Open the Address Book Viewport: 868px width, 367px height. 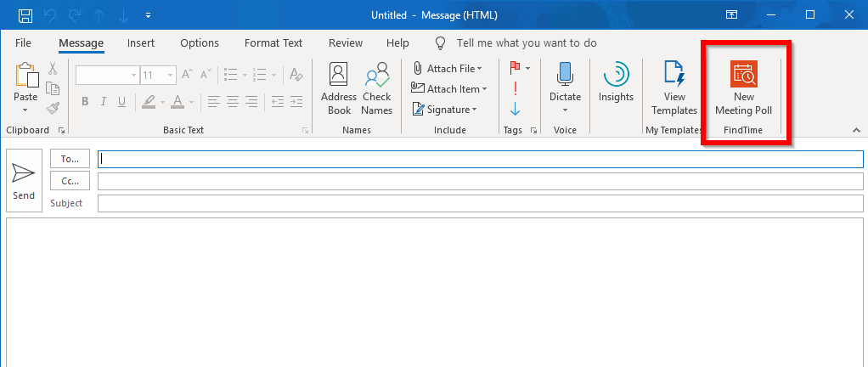(339, 88)
